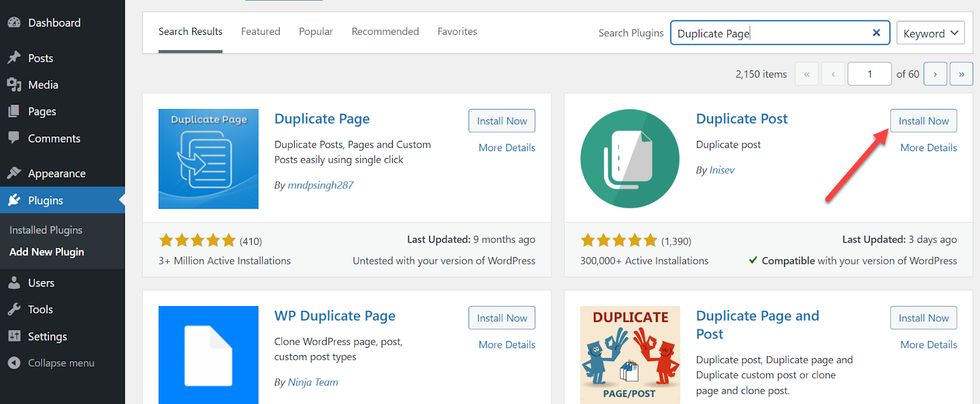The image size is (980, 404).
Task: Click the Settings sliders icon
Action: tap(14, 336)
